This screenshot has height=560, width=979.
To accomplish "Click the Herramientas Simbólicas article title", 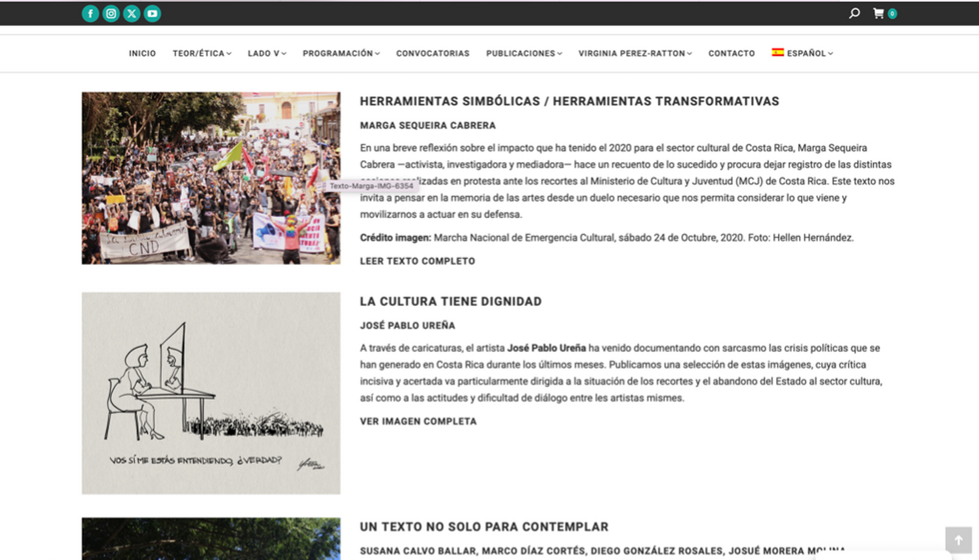I will click(x=569, y=101).
